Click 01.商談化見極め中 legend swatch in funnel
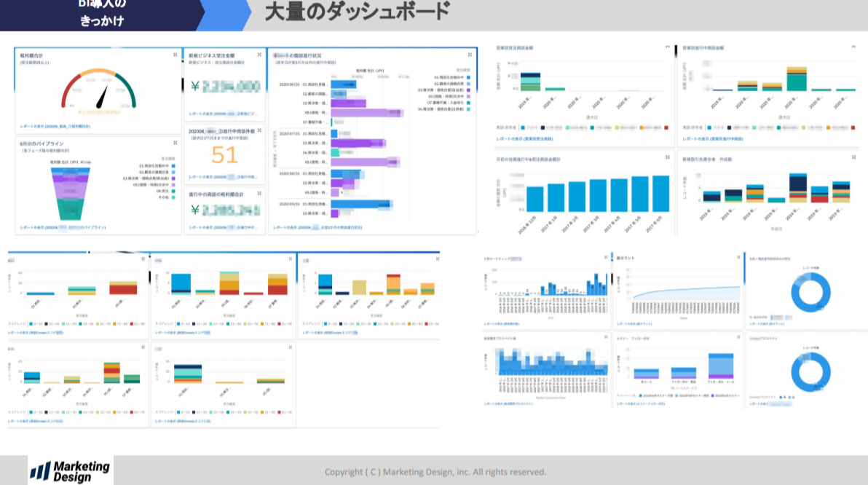This screenshot has width=868, height=485. [x=173, y=166]
